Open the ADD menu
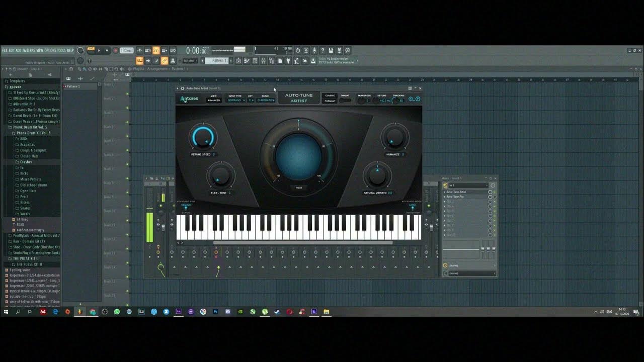This screenshot has width=644, height=362. 18,50
